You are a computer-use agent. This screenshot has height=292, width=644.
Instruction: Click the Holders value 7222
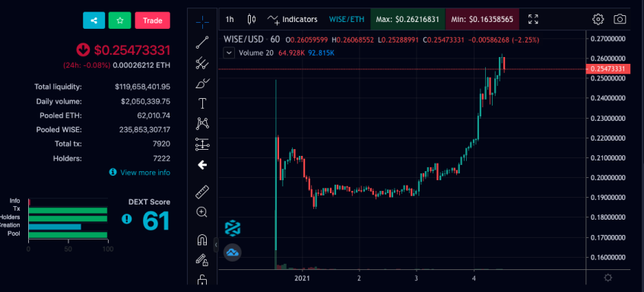pos(162,158)
